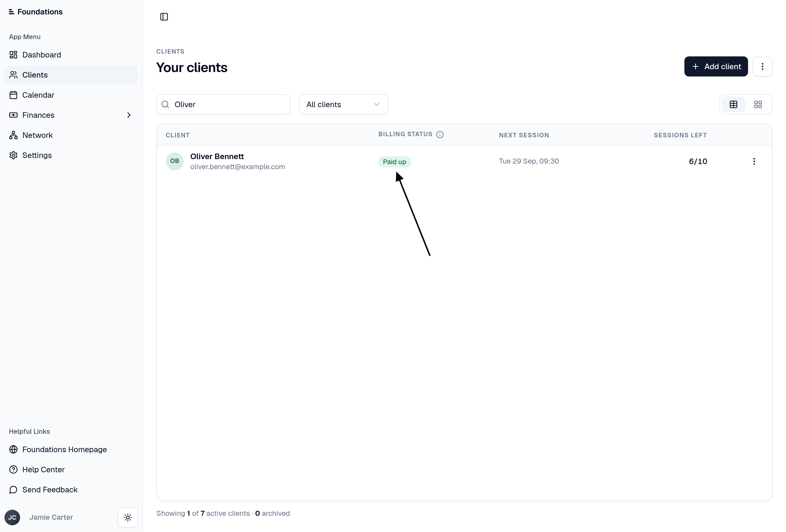786x532 pixels.
Task: Collapse the sidebar with the panel icon
Action: point(164,16)
